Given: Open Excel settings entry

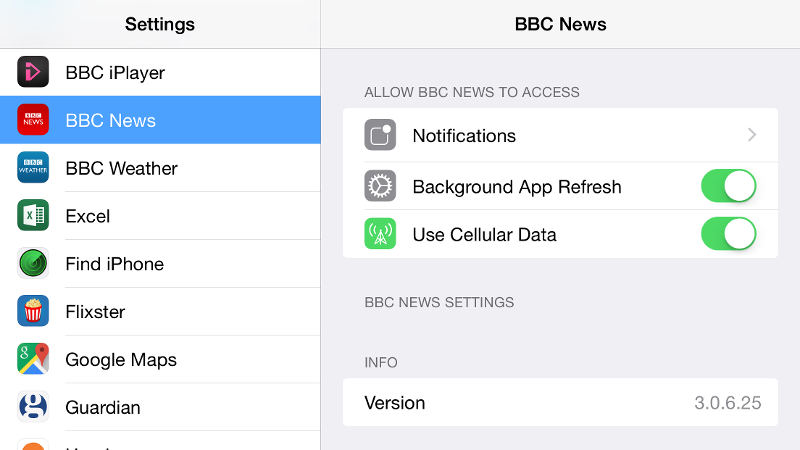Looking at the screenshot, I should pyautogui.click(x=160, y=216).
